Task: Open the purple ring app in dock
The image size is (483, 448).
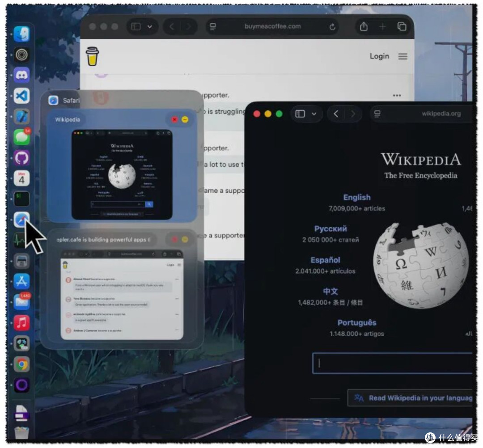Action: (x=21, y=385)
